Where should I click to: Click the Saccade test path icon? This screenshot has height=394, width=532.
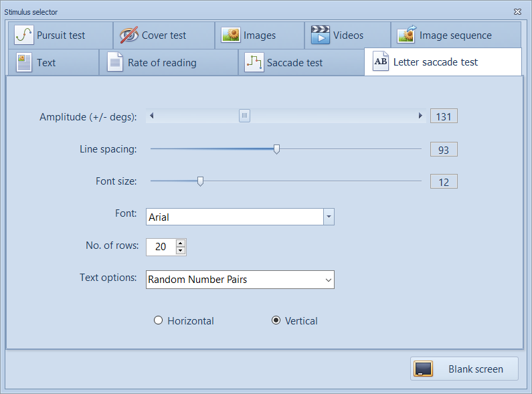tap(254, 63)
